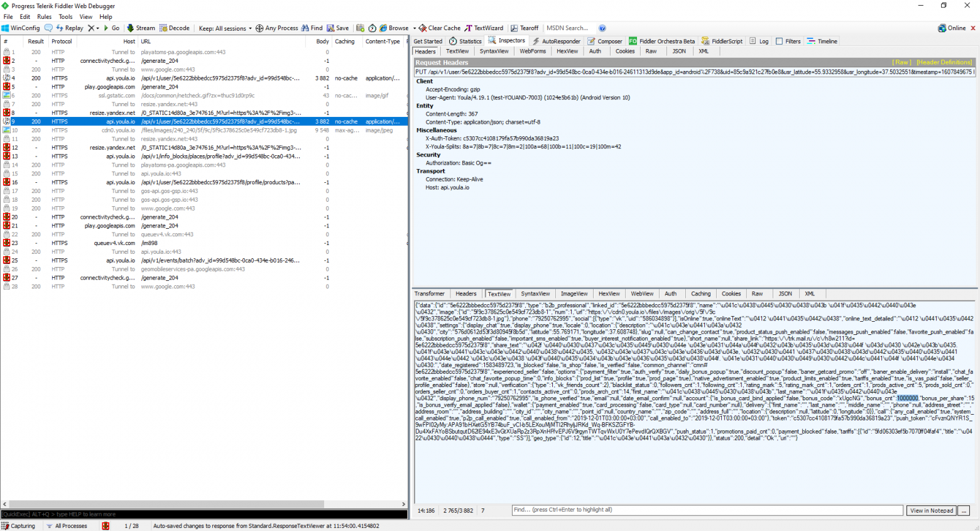Viewport: 980px width, 531px height.
Task: Open Fiddler Orchestra Beta tab
Action: point(662,41)
